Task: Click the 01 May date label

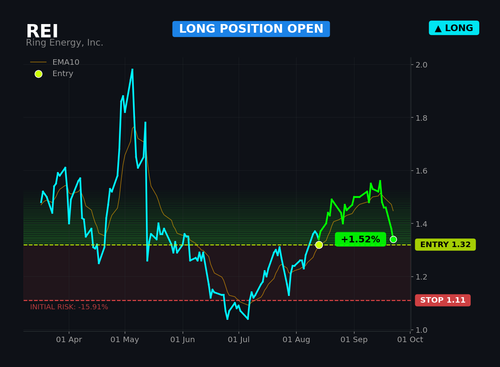Action: point(125,340)
